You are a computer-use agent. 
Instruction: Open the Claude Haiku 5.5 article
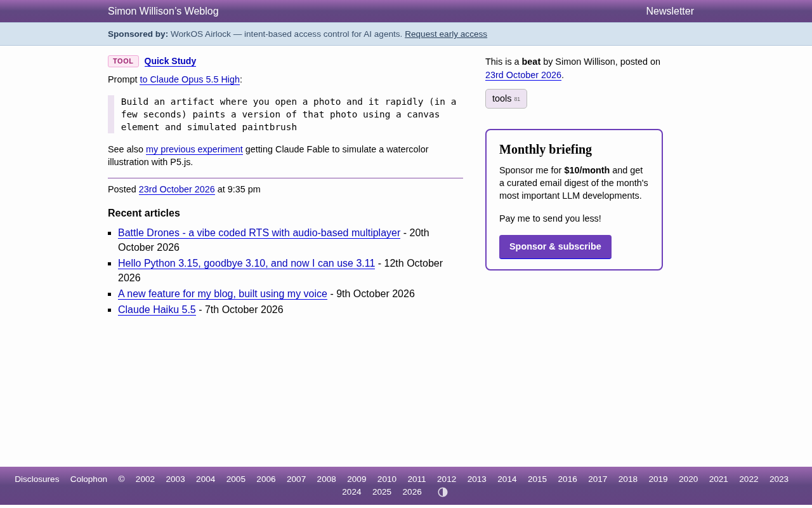pyautogui.click(x=157, y=310)
